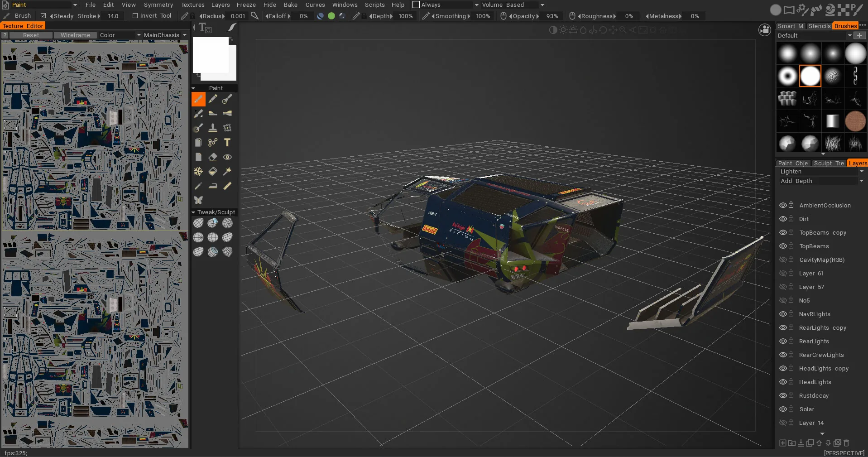Image resolution: width=868 pixels, height=457 pixels.
Task: Choose the ring-shaped brush alpha
Action: pyautogui.click(x=787, y=76)
